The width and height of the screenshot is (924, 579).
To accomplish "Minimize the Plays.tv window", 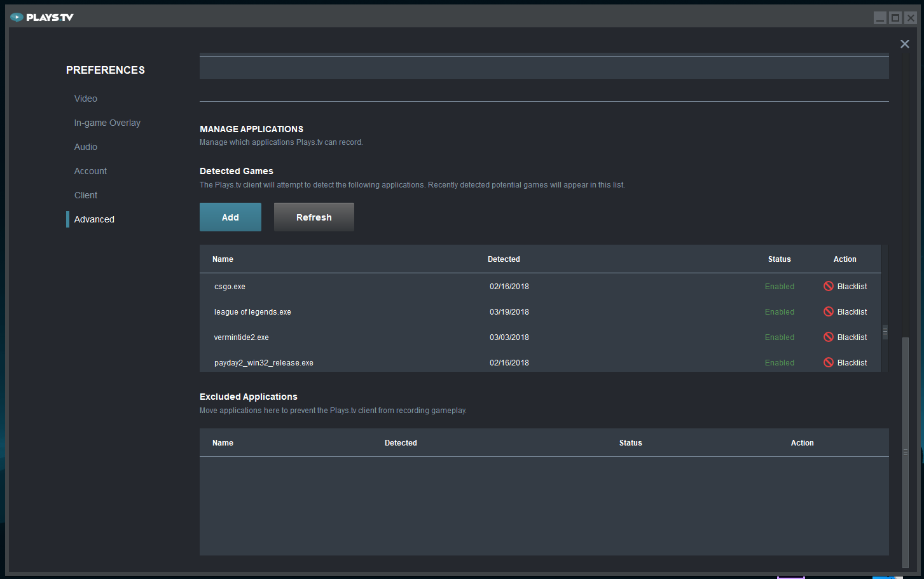I will tap(880, 18).
